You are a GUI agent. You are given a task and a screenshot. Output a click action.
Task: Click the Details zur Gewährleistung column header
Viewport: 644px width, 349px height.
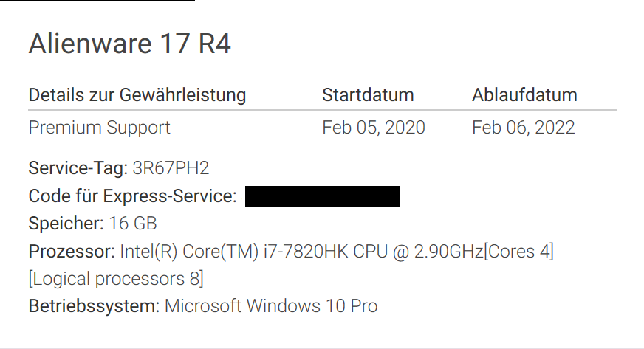coord(137,95)
